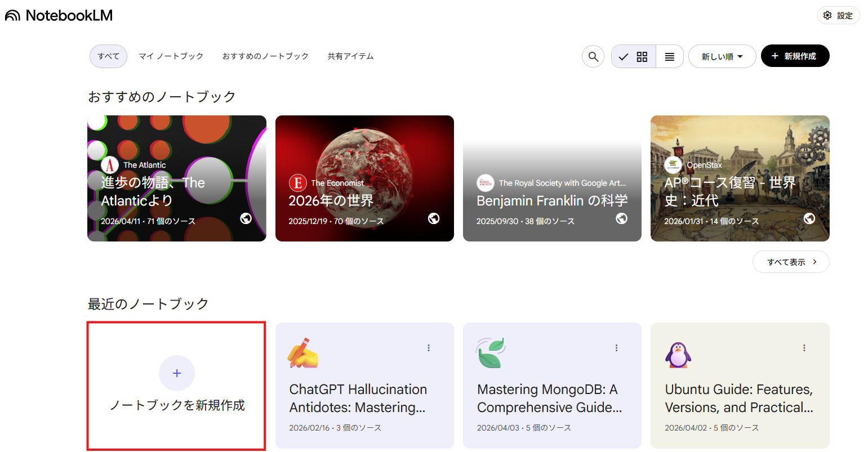
Task: Open the 設定 gear settings button
Action: click(838, 16)
